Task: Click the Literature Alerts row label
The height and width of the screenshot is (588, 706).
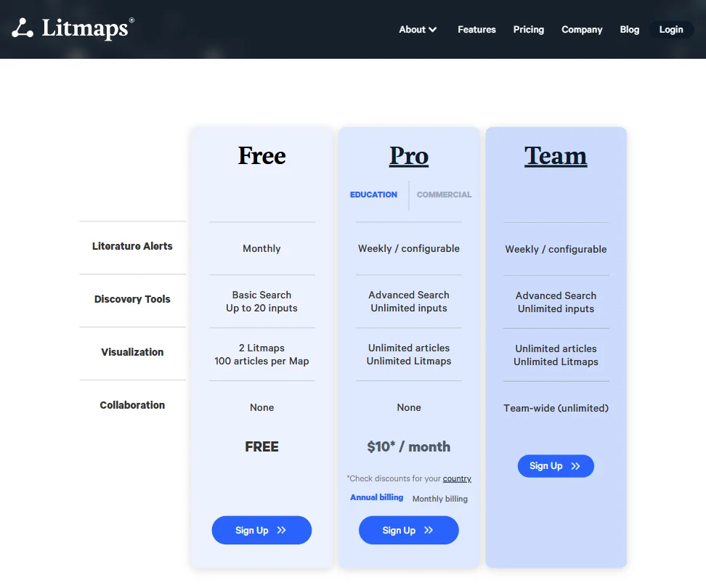Action: 132,246
